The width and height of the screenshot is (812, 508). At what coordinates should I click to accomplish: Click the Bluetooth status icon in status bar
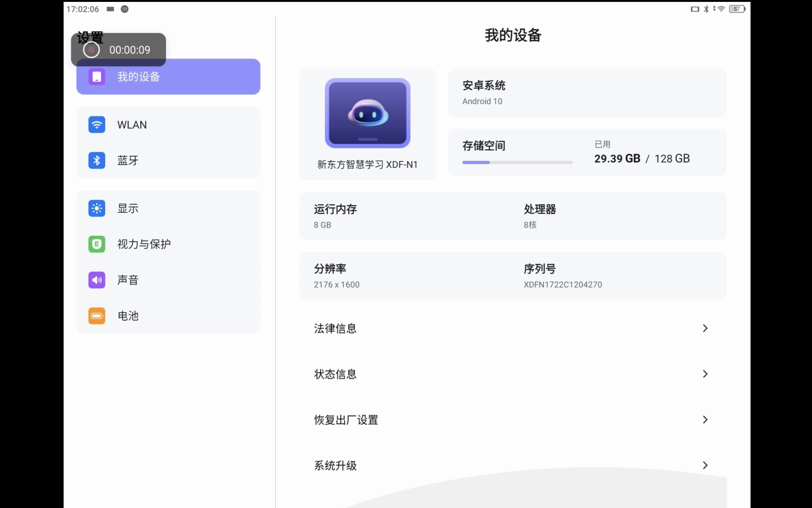click(706, 9)
